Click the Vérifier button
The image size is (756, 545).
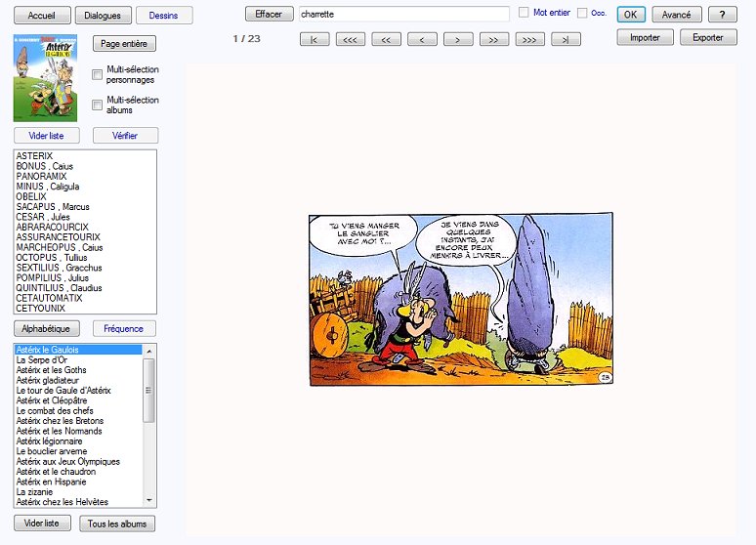[x=125, y=136]
